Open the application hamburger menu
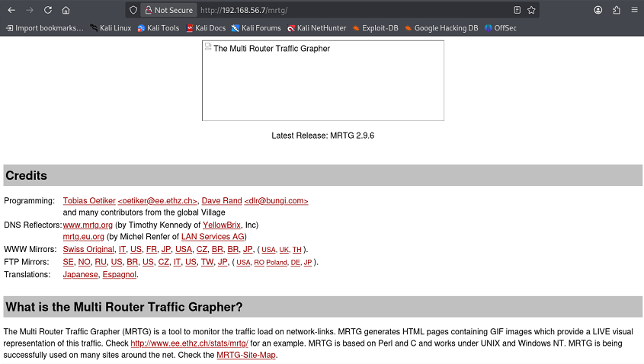The image size is (644, 364). point(635,10)
